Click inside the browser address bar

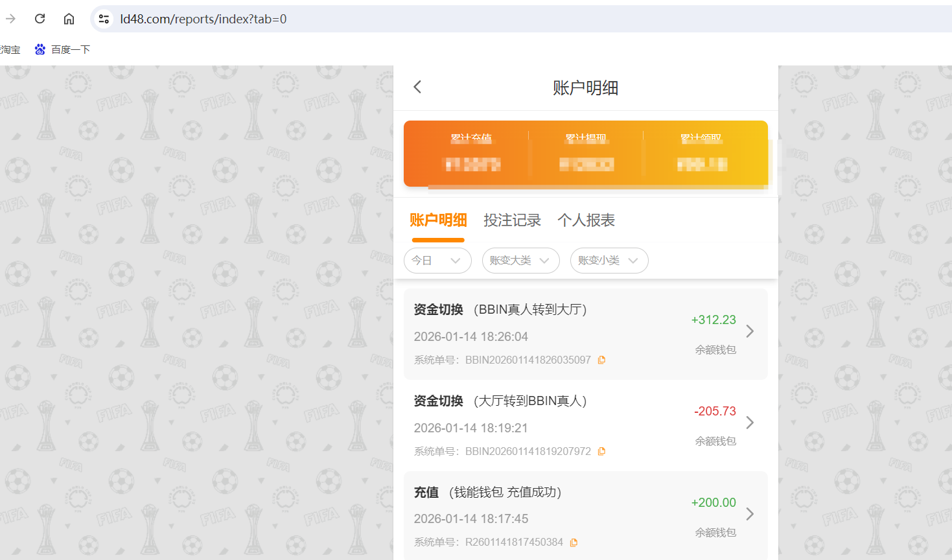tap(259, 19)
